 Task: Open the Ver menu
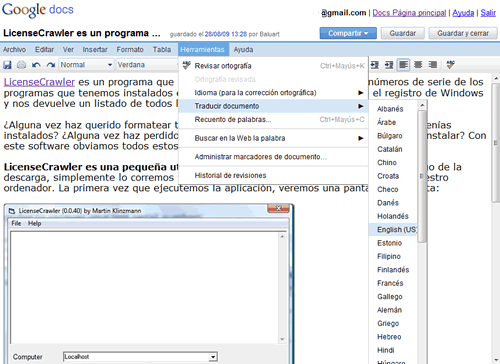[68, 50]
